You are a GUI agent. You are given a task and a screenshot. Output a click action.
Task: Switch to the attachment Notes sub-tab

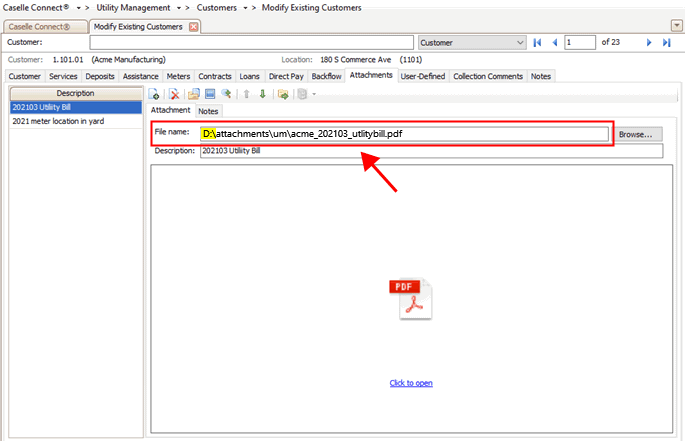click(208, 111)
